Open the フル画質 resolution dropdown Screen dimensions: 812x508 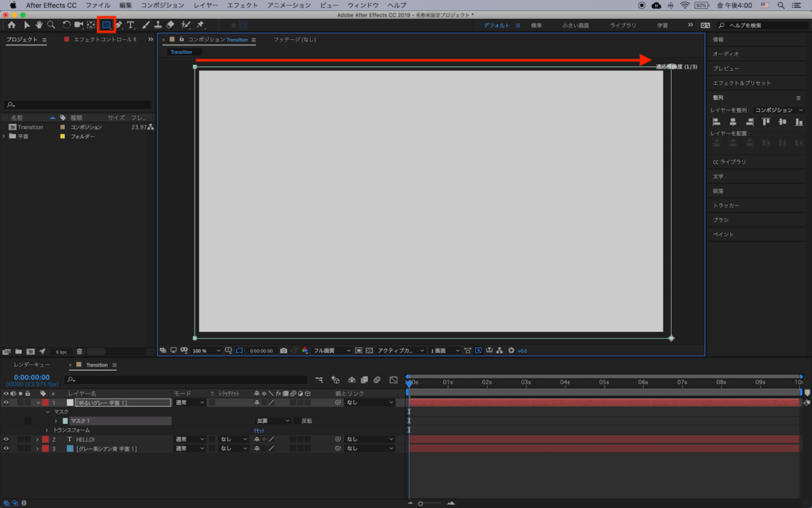tap(331, 350)
